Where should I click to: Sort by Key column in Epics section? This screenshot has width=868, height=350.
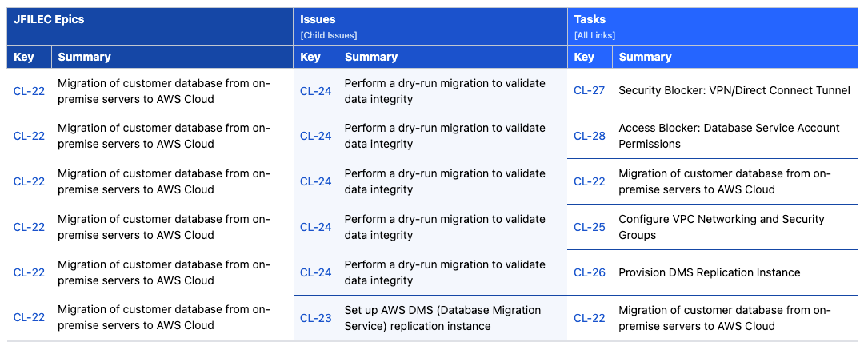[x=24, y=57]
